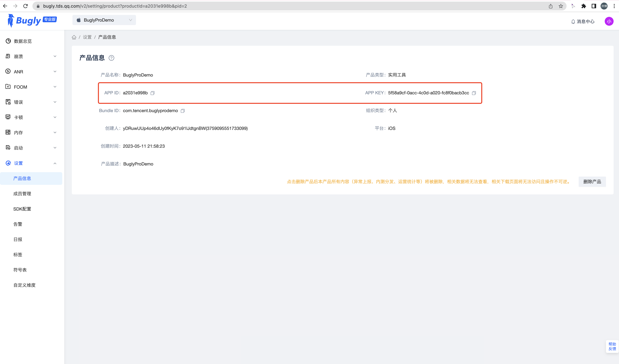
Task: Click the 实用工具 product type text
Action: coord(397,75)
